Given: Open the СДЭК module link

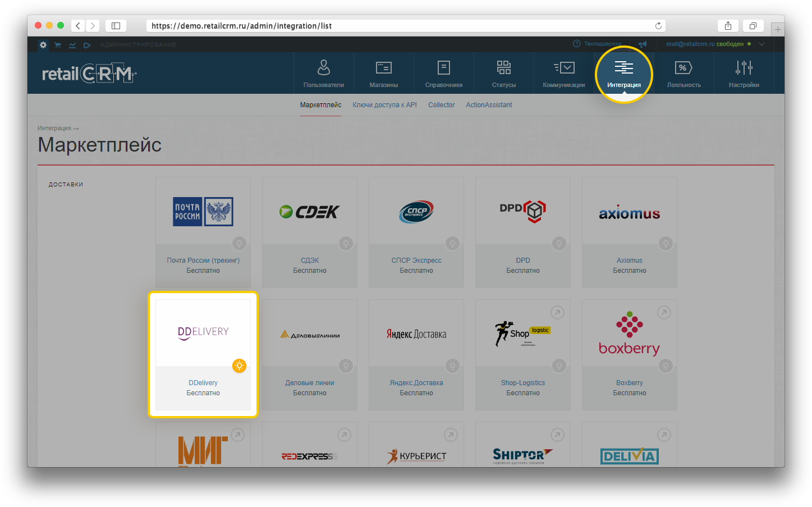Looking at the screenshot, I should [x=310, y=261].
